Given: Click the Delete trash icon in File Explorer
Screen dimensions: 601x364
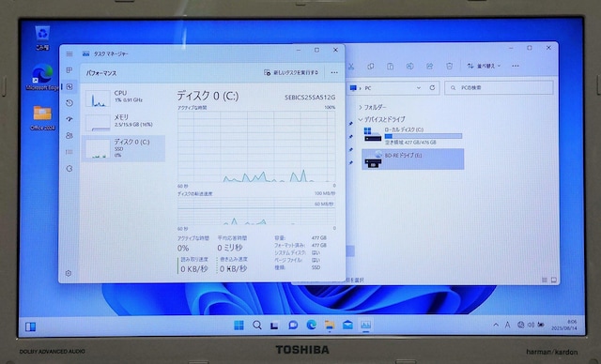Looking at the screenshot, I should [450, 67].
